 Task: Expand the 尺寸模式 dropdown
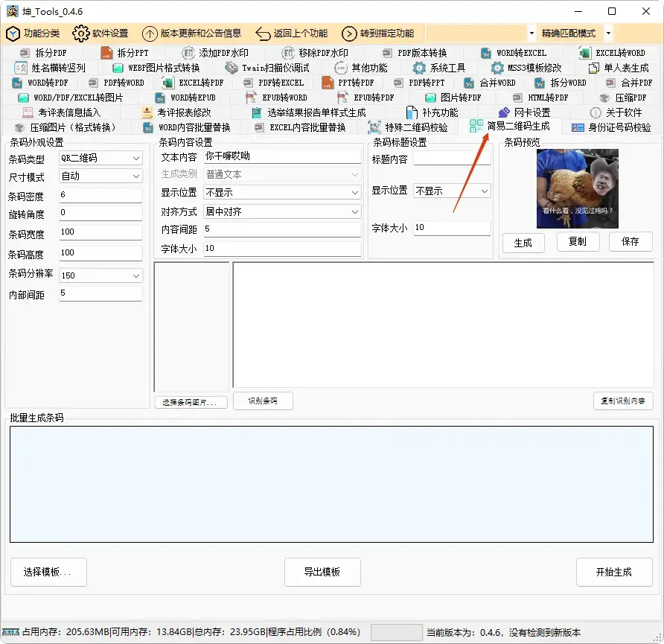[100, 176]
